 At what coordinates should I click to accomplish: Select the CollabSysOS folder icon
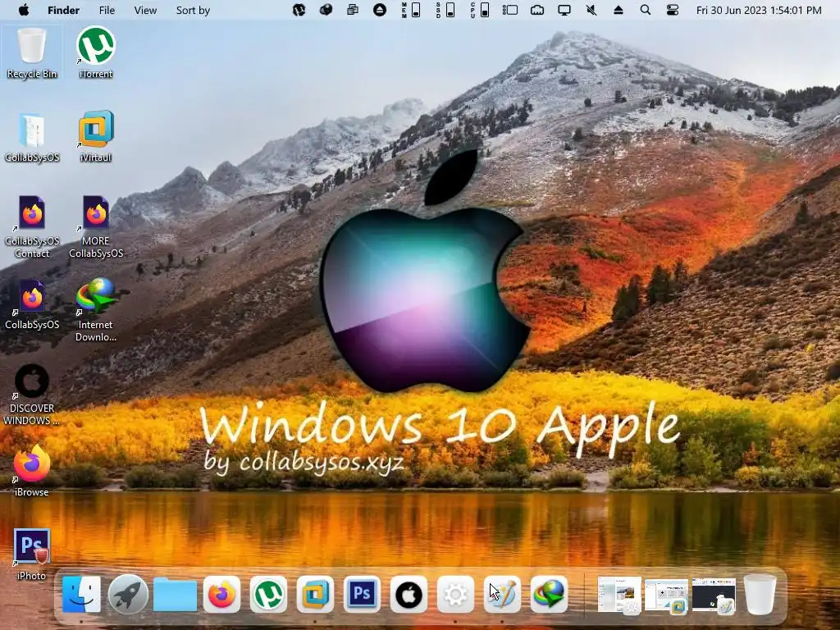click(32, 137)
